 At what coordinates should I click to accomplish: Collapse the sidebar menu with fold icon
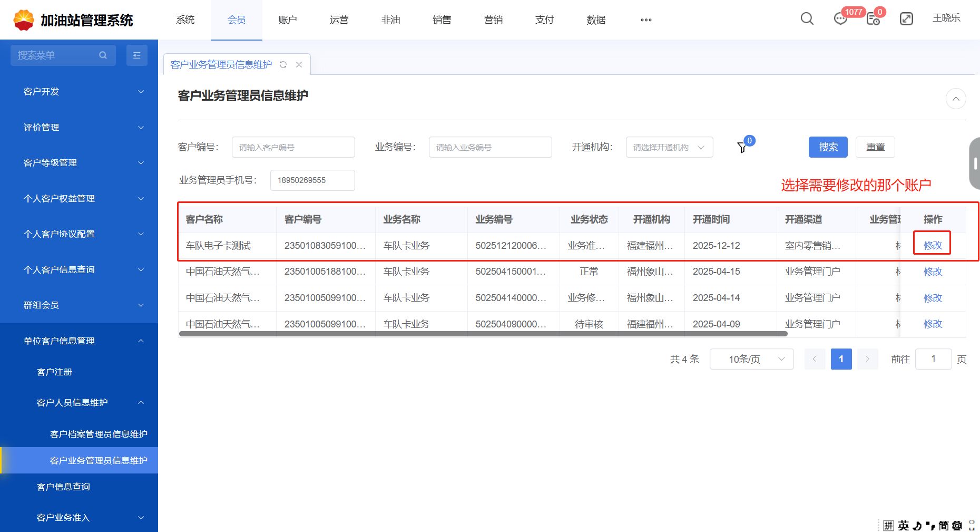click(x=136, y=55)
